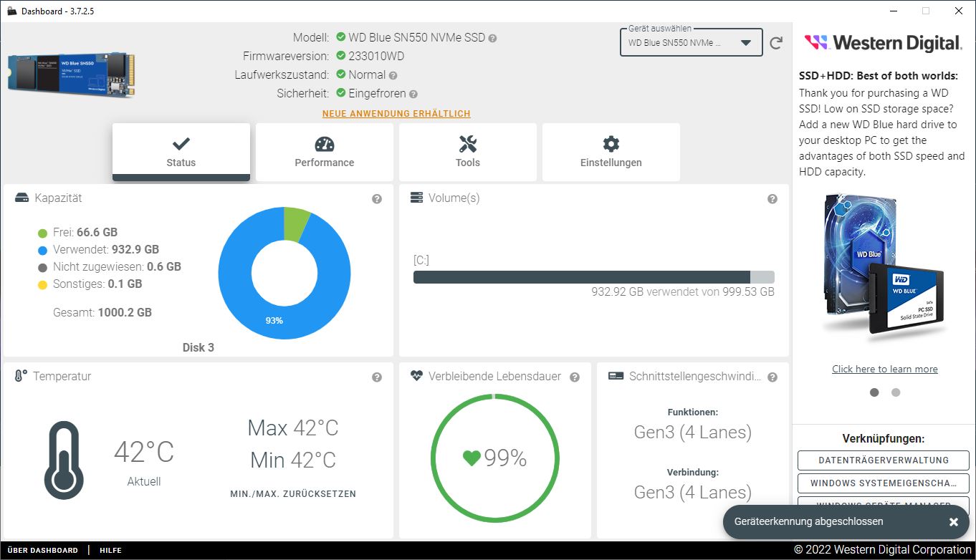
Task: Click the Min 42°C reading
Action: tap(293, 460)
